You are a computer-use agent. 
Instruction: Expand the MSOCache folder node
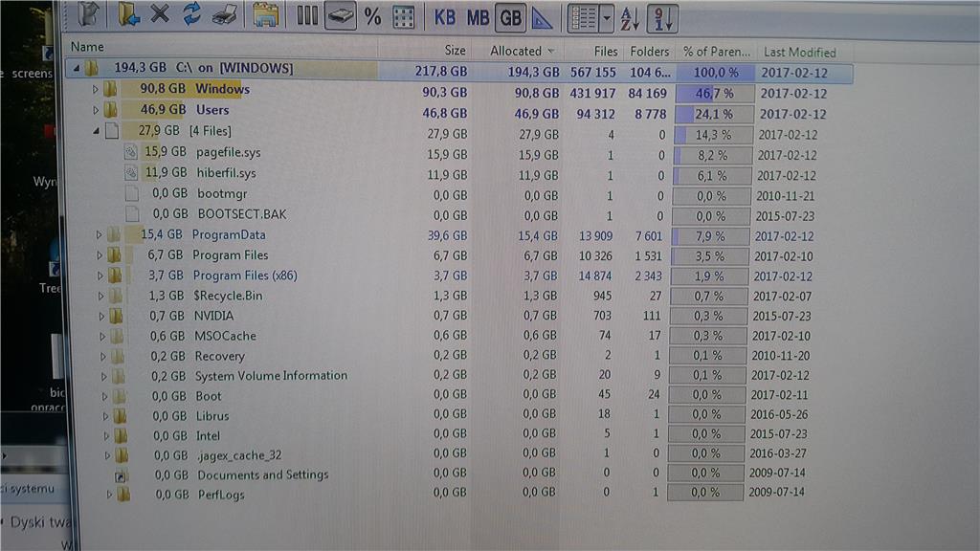tap(102, 337)
